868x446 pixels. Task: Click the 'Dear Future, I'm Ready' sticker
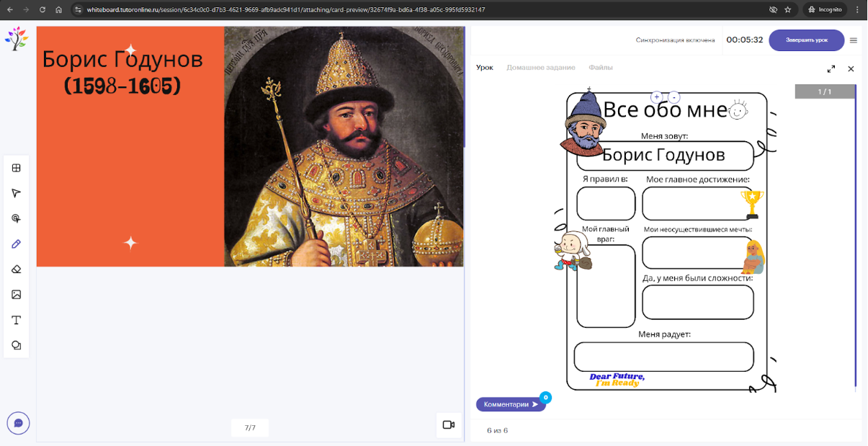[617, 380]
